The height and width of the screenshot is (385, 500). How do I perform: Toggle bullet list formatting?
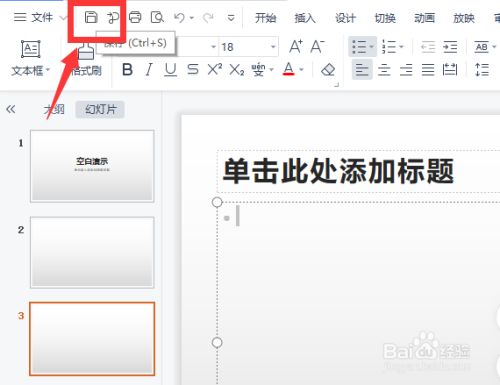pos(359,47)
